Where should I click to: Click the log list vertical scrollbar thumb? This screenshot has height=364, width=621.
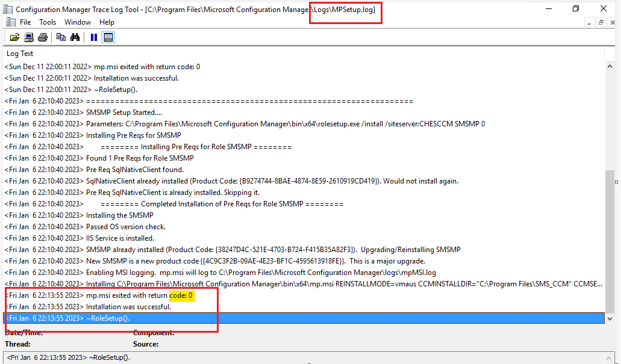coord(610,241)
